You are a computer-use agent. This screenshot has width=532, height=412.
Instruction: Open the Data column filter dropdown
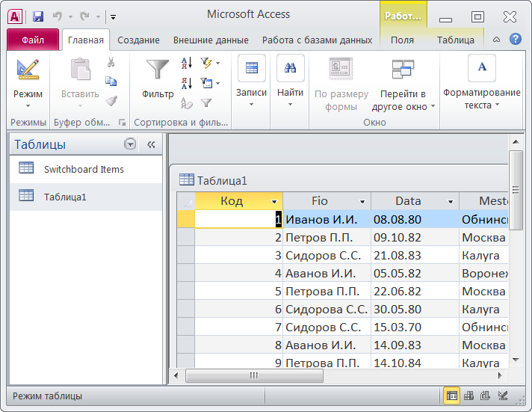tap(451, 202)
